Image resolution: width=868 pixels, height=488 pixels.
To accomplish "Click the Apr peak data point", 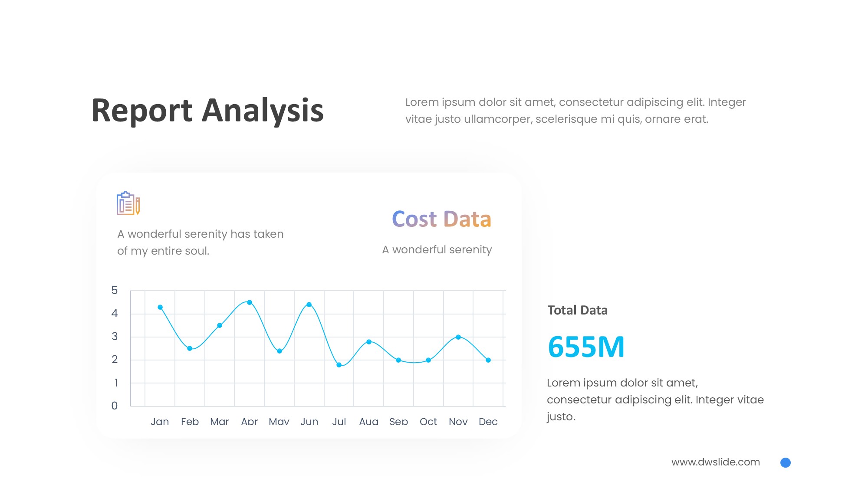I will point(250,302).
